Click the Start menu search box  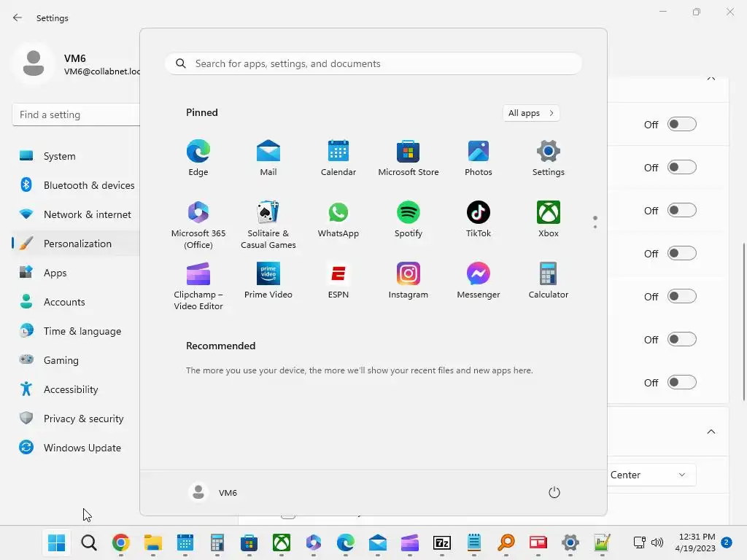pos(373,64)
